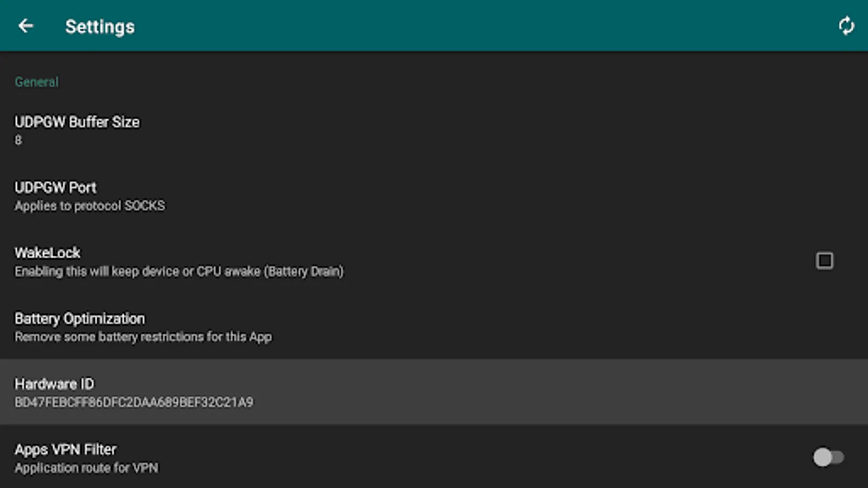Click the Settings title text
The image size is (868, 488).
100,27
